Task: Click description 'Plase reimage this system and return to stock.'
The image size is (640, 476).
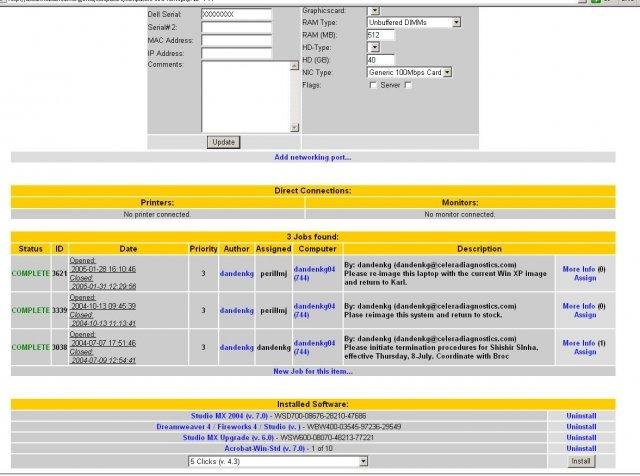Action: coord(423,315)
